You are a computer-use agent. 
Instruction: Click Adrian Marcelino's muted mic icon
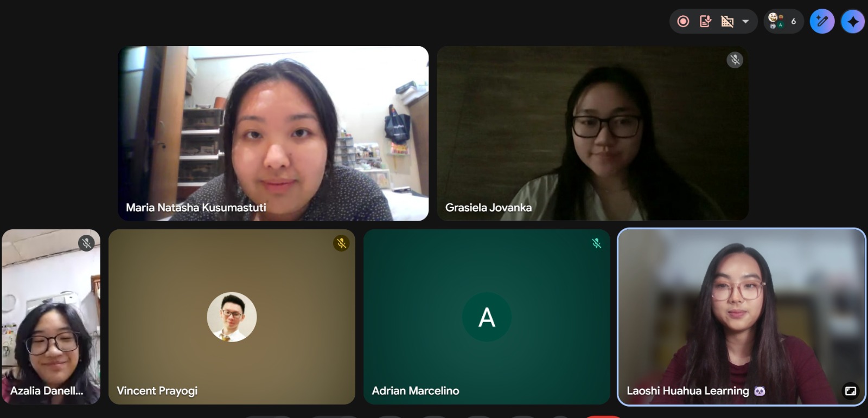pyautogui.click(x=596, y=243)
